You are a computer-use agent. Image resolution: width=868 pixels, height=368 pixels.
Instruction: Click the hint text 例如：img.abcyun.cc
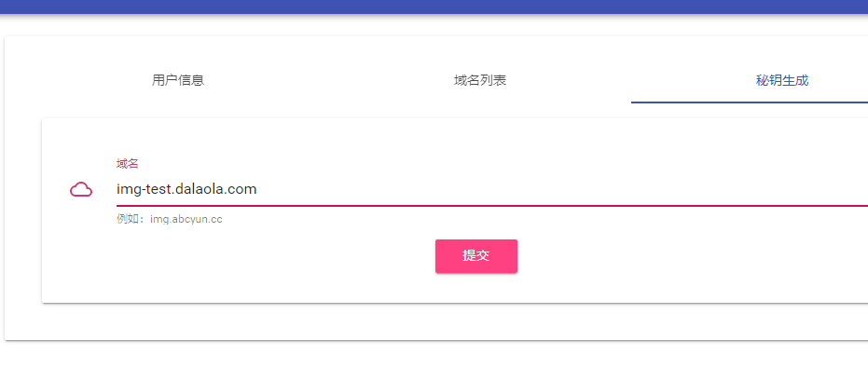[x=170, y=219]
